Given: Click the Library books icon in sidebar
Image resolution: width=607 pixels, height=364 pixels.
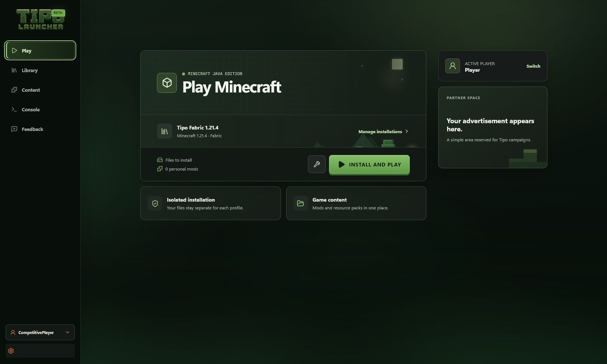Looking at the screenshot, I should tap(14, 70).
